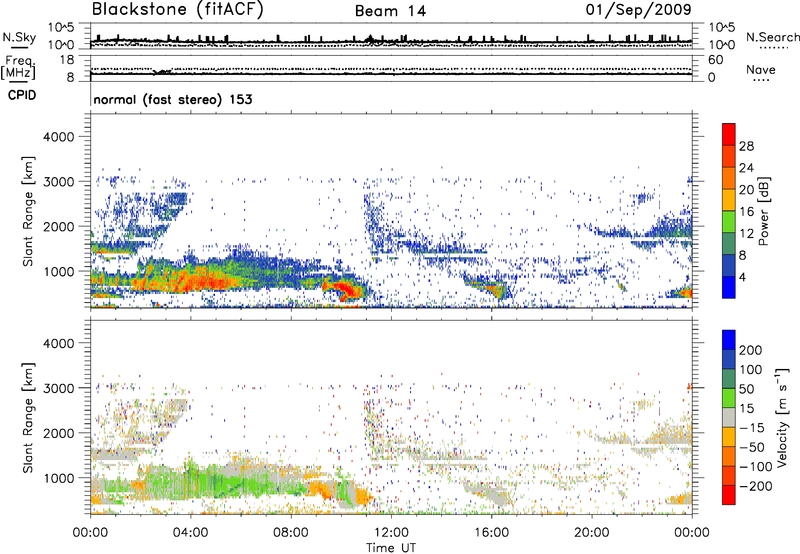Click the '04:00' time axis tick label
800x554 pixels.
tap(190, 533)
